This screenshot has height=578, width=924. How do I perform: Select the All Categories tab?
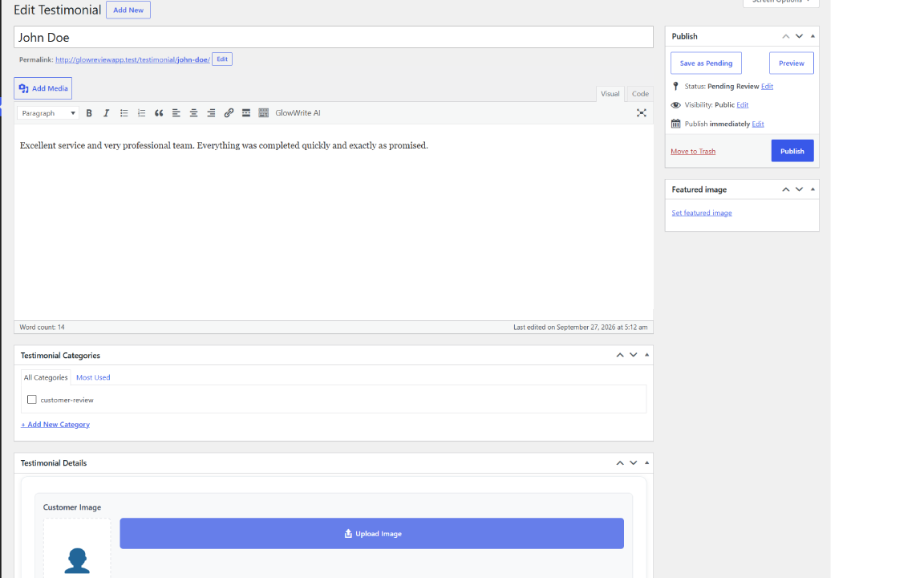click(x=46, y=377)
